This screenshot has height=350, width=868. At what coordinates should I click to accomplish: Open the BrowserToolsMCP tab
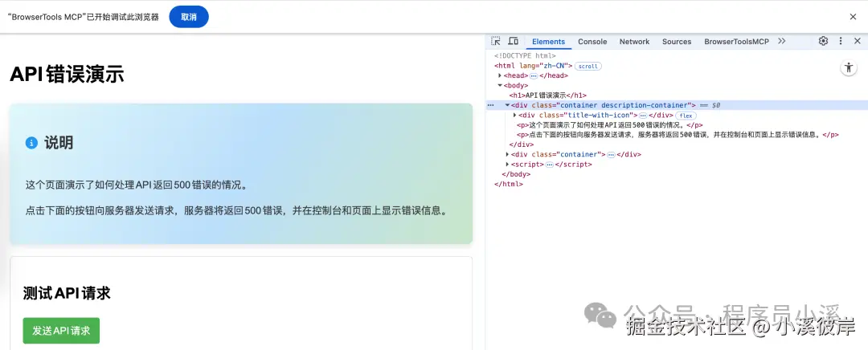point(736,42)
